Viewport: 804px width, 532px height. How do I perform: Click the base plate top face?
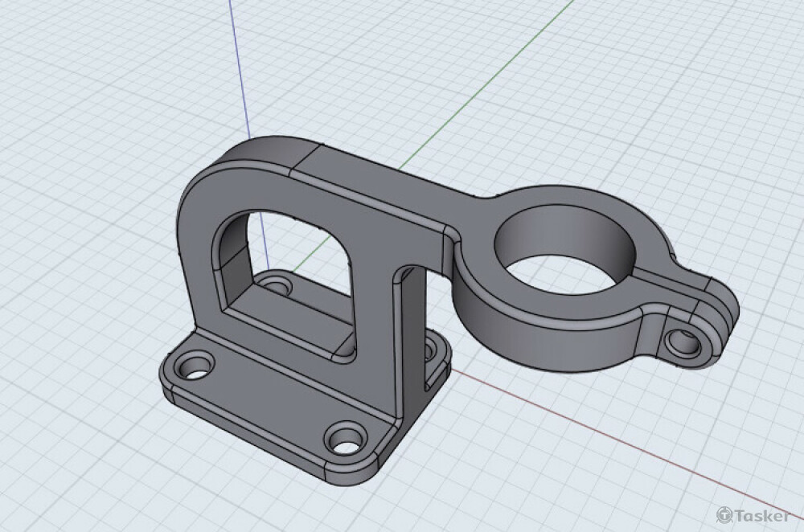point(265,394)
